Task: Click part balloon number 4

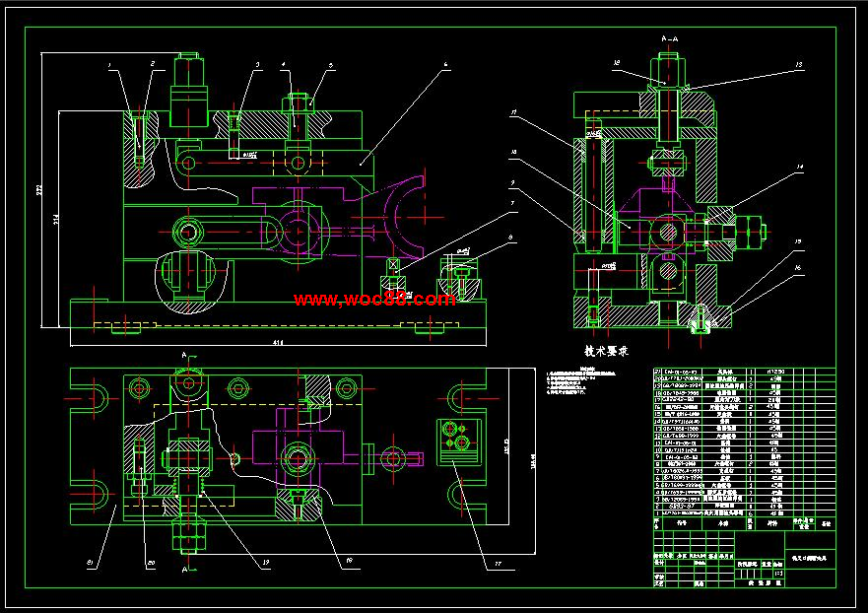Action: (x=284, y=64)
